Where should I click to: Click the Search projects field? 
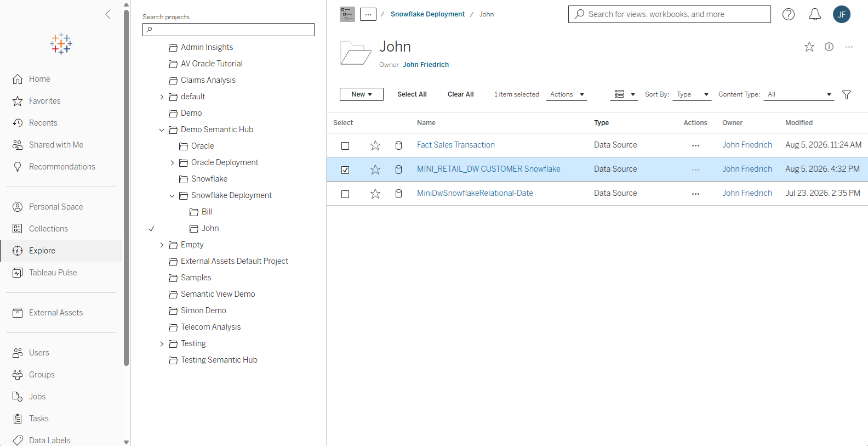click(x=229, y=30)
